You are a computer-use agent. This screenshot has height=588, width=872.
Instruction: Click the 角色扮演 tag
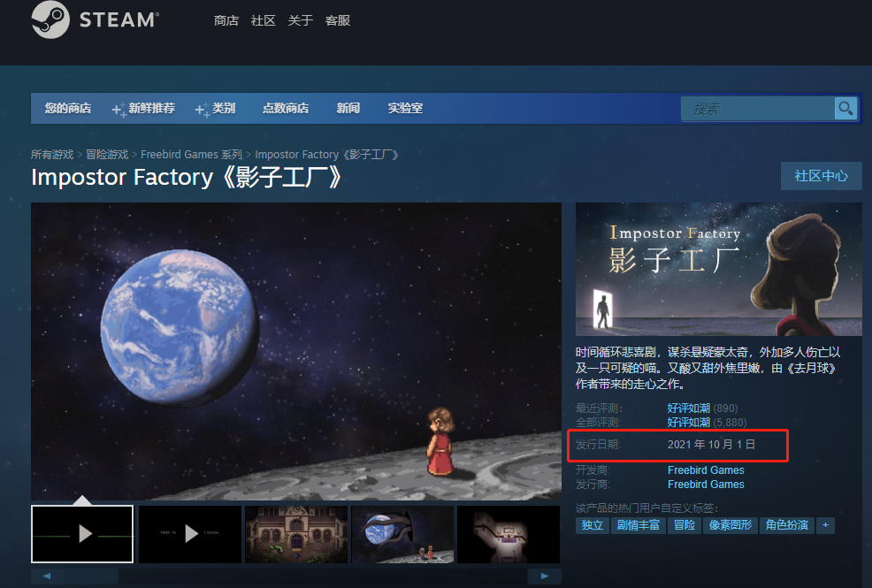pos(787,525)
